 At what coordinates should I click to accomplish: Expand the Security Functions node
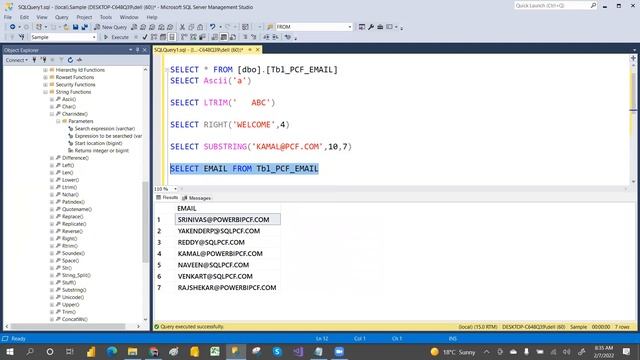[45, 85]
